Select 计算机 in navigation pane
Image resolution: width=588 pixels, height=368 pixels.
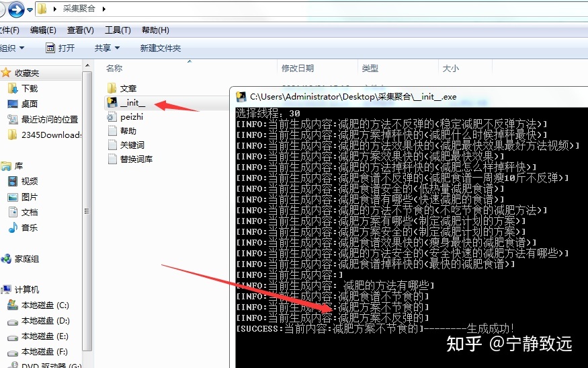click(20, 290)
